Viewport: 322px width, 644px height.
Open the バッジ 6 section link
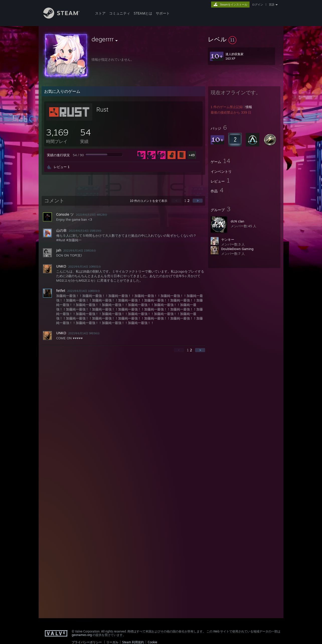pyautogui.click(x=219, y=128)
